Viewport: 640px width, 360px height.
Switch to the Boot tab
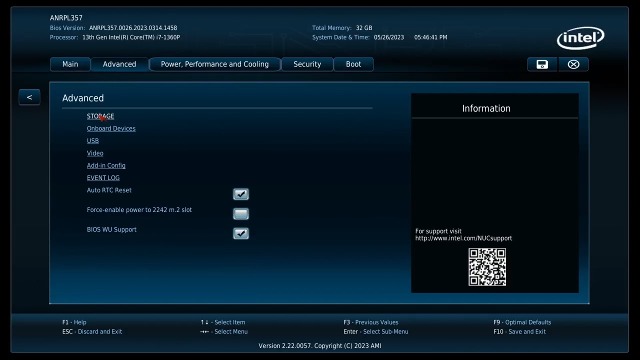click(x=353, y=64)
